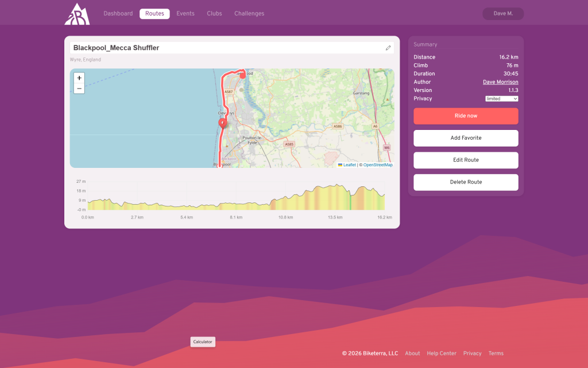Screen dimensions: 588x368
Task: Click the Leaflet attribution link
Action: pos(349,165)
